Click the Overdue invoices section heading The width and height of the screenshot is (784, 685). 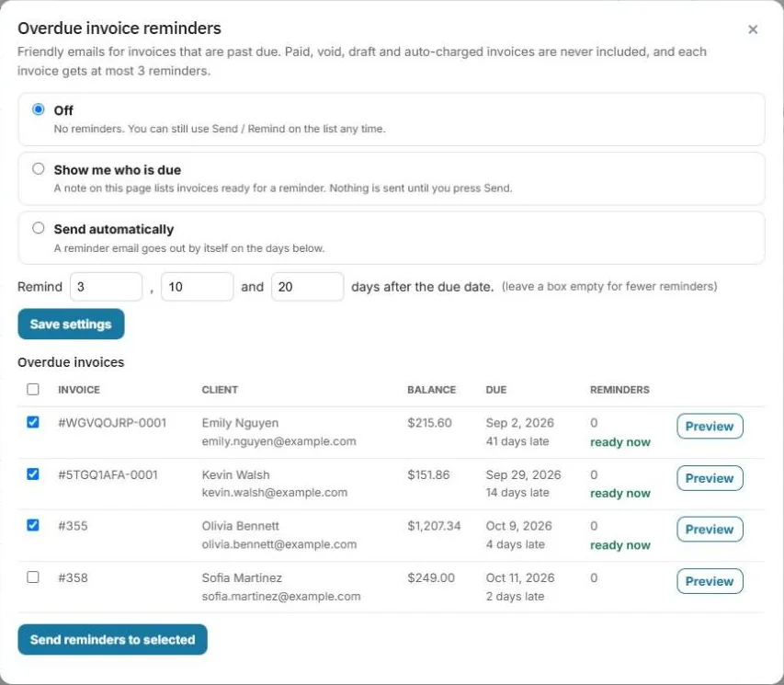(71, 362)
